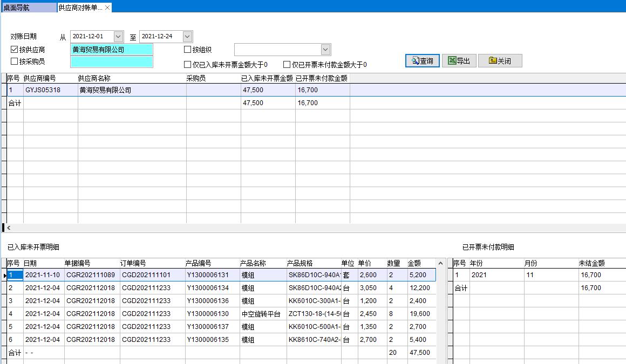Enable 仅已入库未开票金额大于0 filter

(188, 65)
